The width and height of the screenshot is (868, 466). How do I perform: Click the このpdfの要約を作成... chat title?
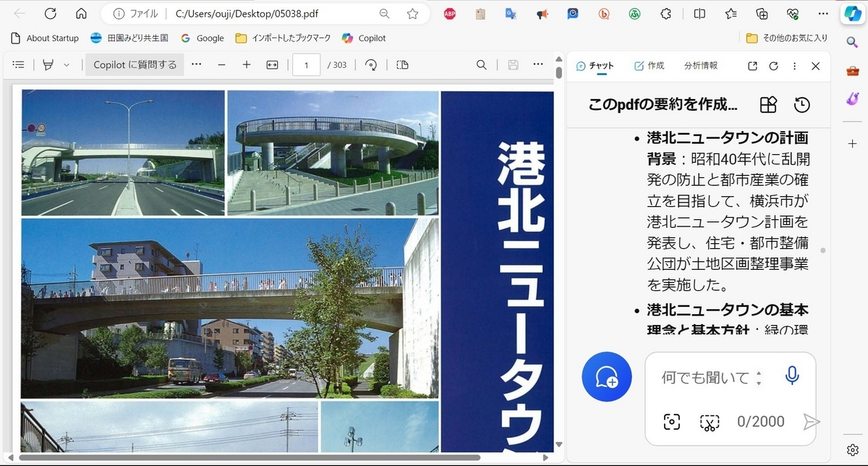click(663, 105)
